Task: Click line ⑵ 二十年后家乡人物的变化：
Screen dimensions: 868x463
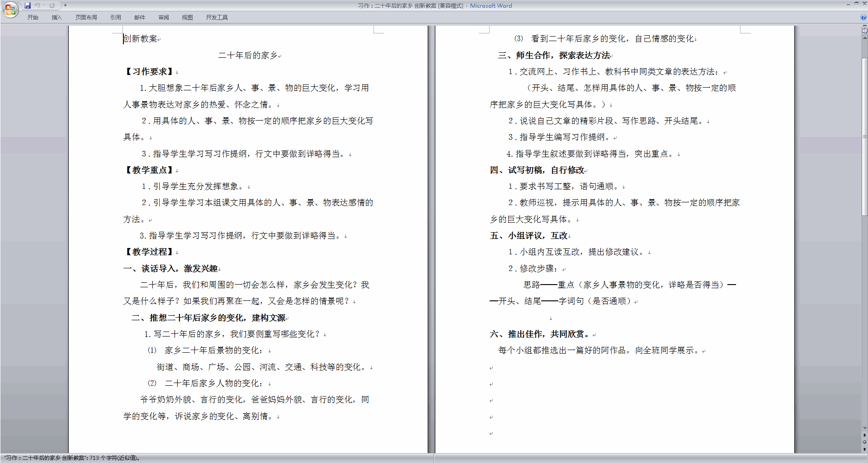Action: [207, 383]
